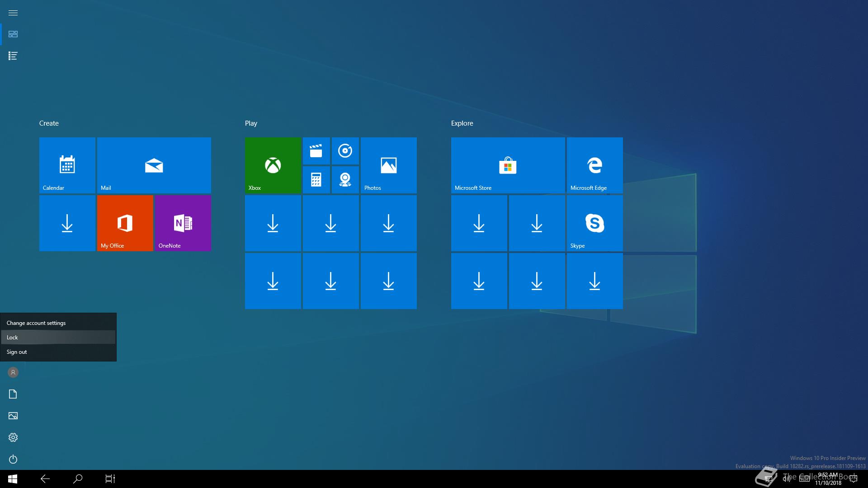Image resolution: width=868 pixels, height=488 pixels.
Task: Open the Photos tile
Action: tap(389, 165)
